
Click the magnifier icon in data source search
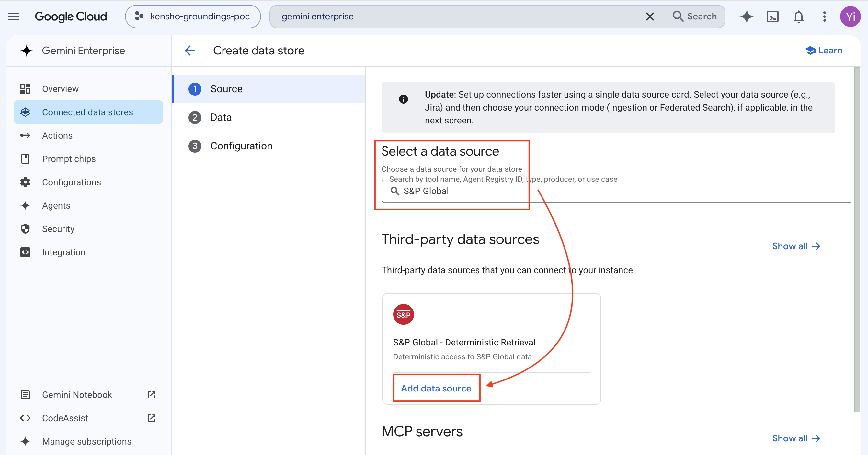394,191
